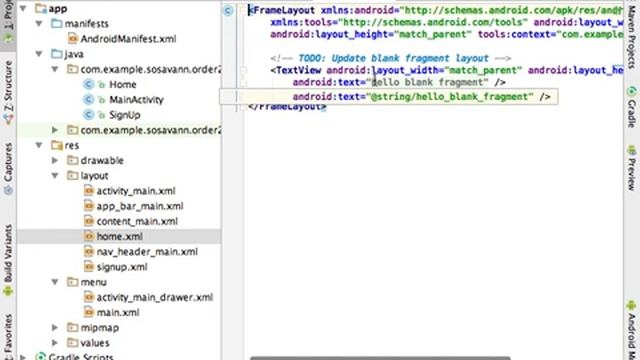This screenshot has height=360, width=640.
Task: Click the related class gutter icon
Action: pyautogui.click(x=228, y=11)
